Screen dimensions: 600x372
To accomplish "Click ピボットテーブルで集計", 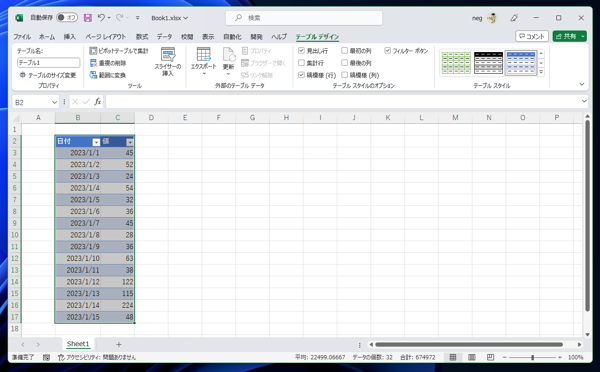I will (x=119, y=51).
